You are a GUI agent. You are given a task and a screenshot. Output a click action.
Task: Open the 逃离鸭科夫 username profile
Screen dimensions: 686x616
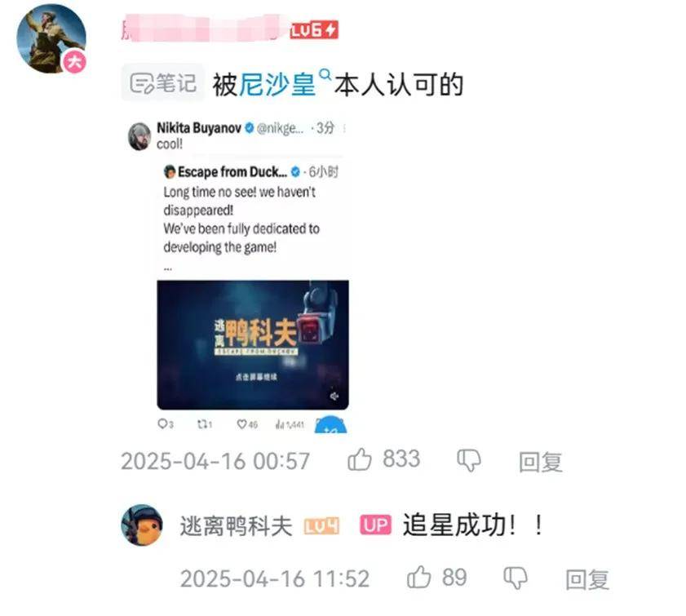pyautogui.click(x=236, y=525)
